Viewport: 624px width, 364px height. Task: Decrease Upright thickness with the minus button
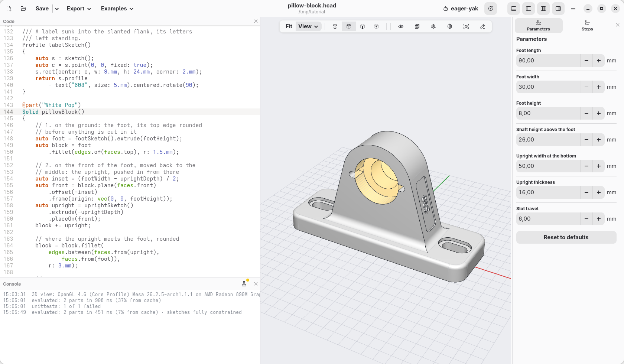(586, 192)
